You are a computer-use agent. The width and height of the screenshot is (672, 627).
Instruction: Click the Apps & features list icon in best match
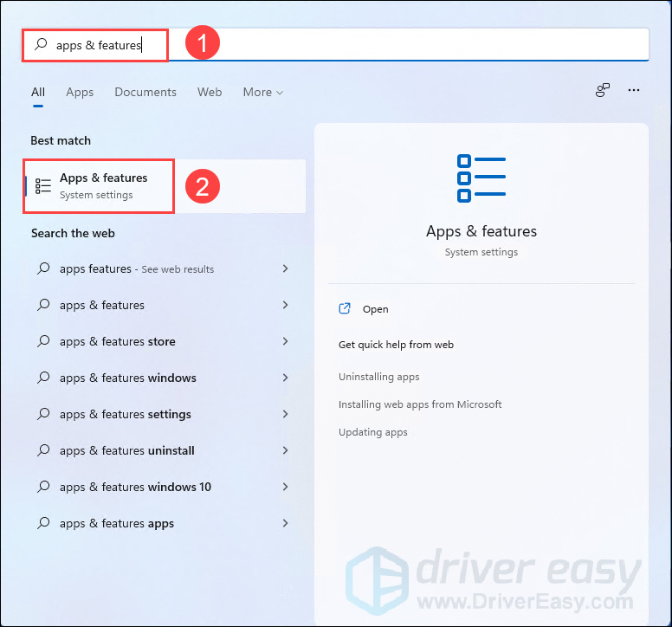point(42,186)
